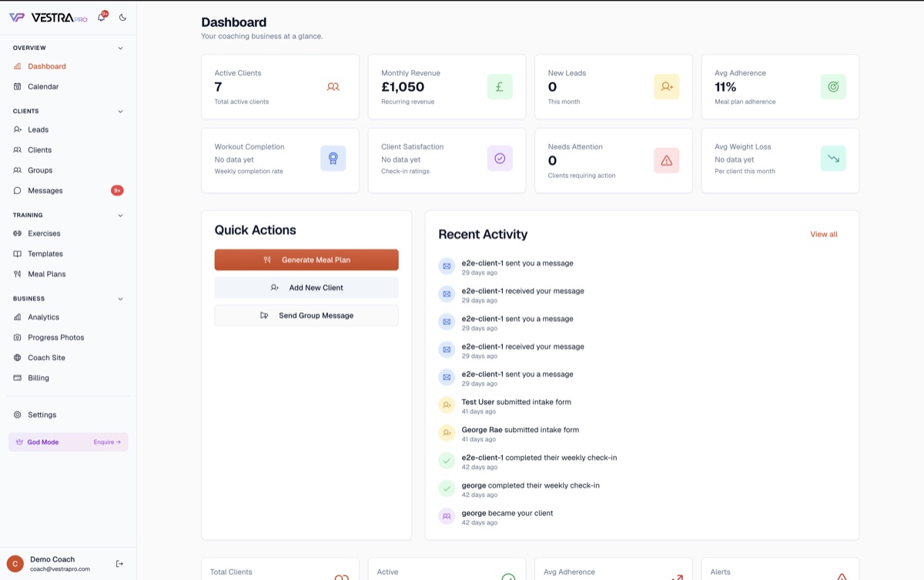Screen dimensions: 924x580
Task: Collapse the Business section
Action: pos(120,298)
